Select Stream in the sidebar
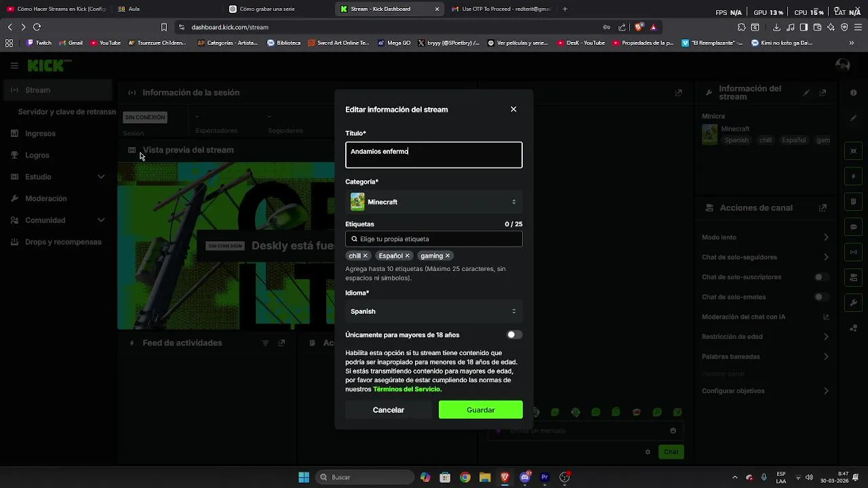Screen dimensions: 868x488 click(58, 90)
